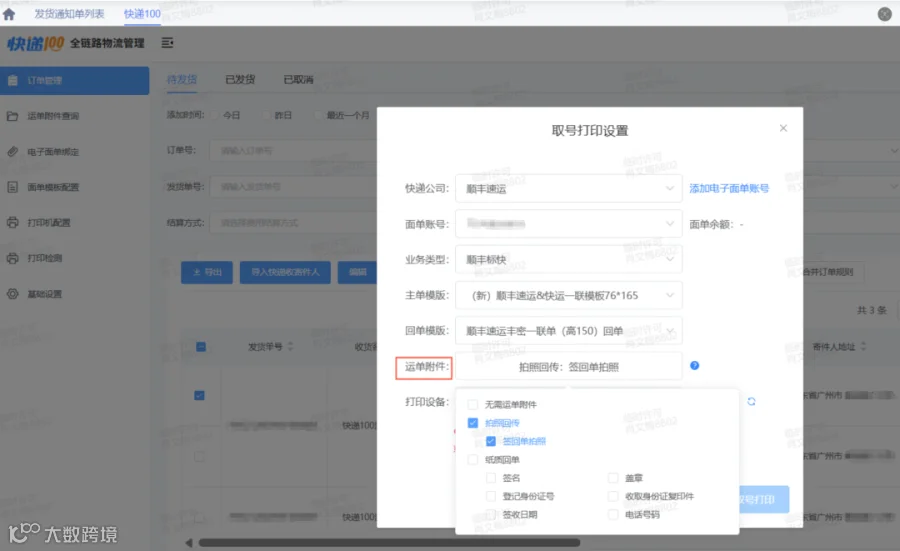Click the 打印检测 printer icon
Viewport: 900px width, 551px height.
coord(13,258)
